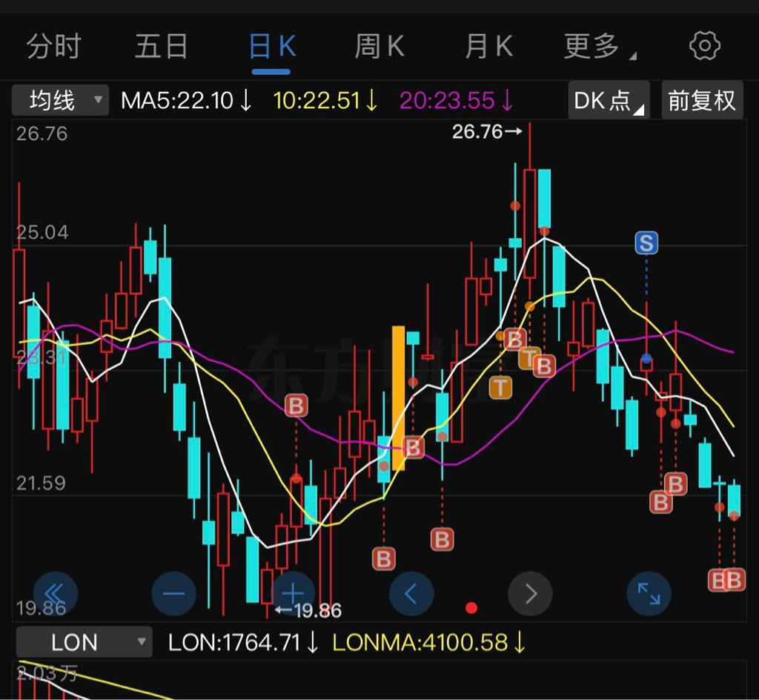Image resolution: width=759 pixels, height=700 pixels.
Task: Jump to earliest data with double-left arrow button
Action: (55, 593)
